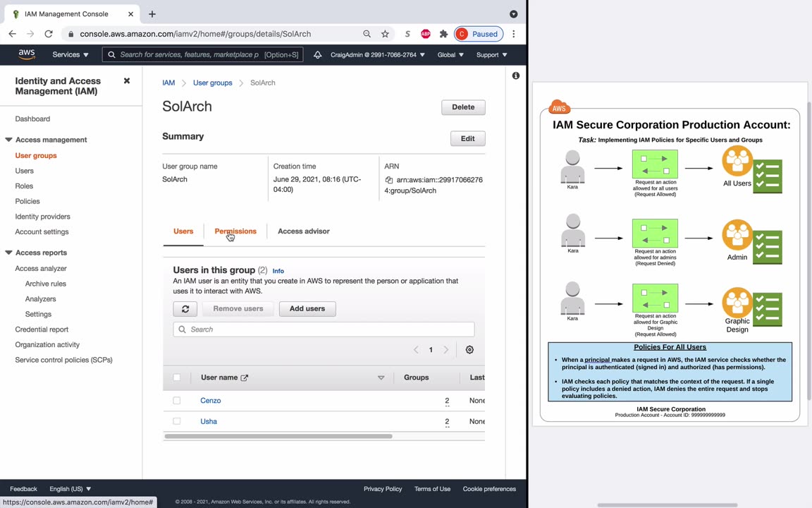
Task: Collapse the Access management section
Action: pos(8,140)
